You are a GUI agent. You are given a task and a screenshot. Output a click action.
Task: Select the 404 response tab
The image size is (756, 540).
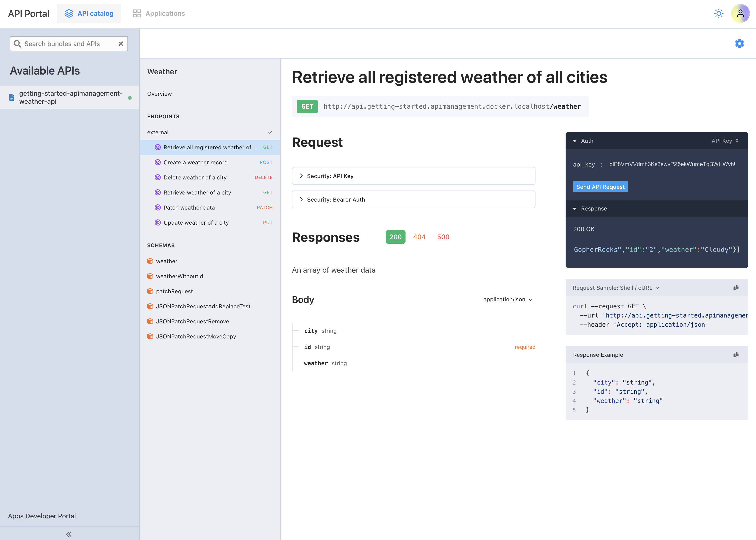[419, 237]
